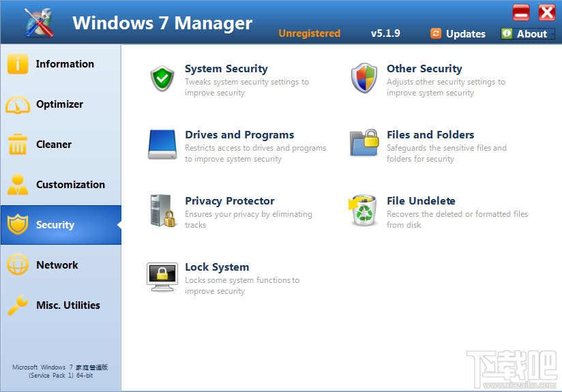This screenshot has height=392, width=562.
Task: Launch Other Security title link
Action: (x=424, y=68)
